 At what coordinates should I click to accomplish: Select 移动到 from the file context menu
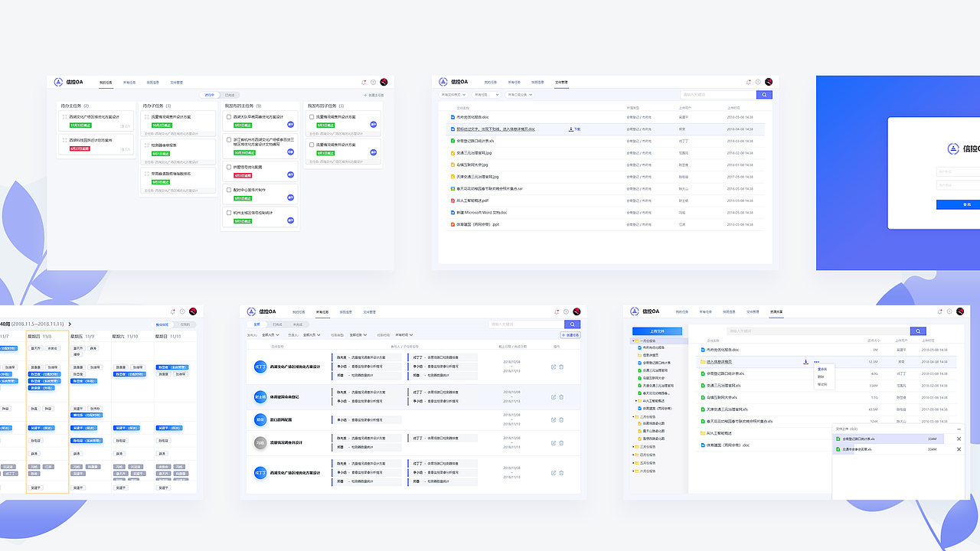(x=822, y=384)
